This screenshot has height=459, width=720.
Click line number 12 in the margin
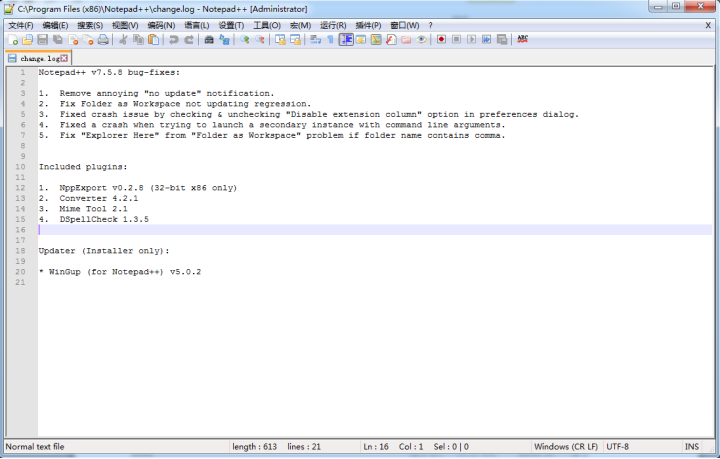point(20,188)
